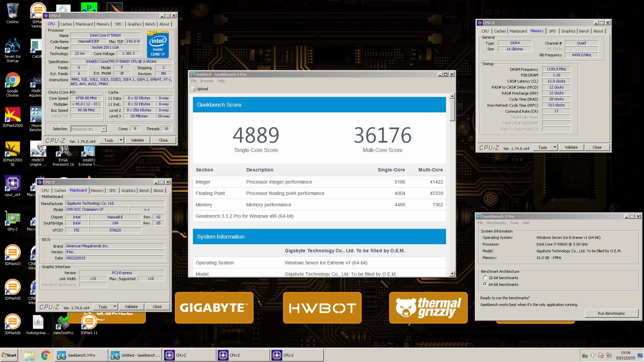
Task: Click the network icon in system tray
Action: click(609, 355)
